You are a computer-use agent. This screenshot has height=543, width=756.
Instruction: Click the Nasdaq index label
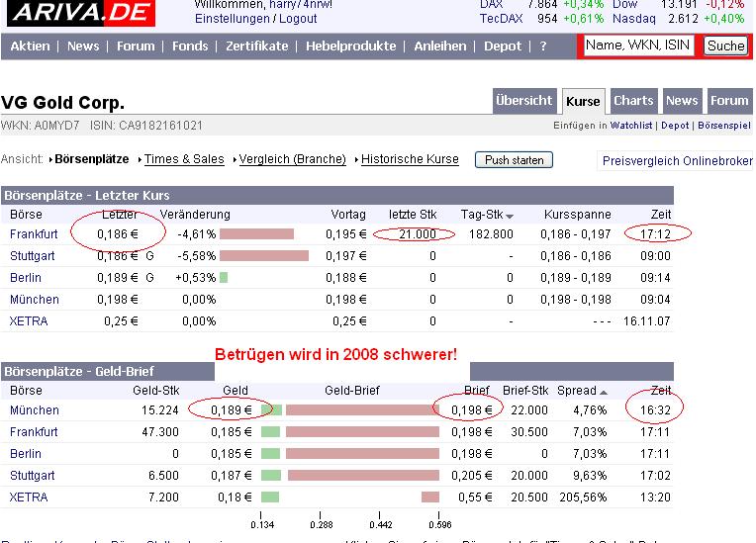[634, 19]
